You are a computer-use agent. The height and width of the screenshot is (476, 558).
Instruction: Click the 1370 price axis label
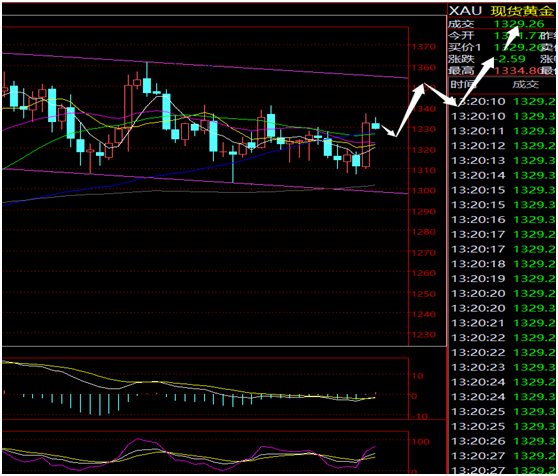tap(423, 47)
